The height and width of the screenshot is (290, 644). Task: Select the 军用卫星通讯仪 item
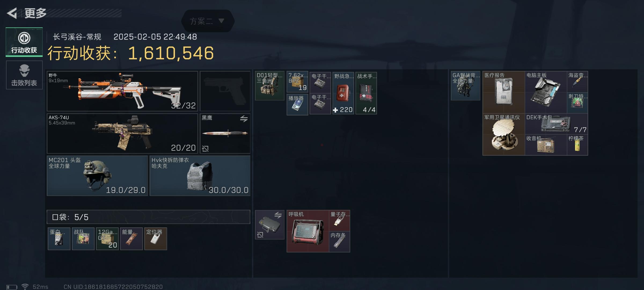coord(504,134)
